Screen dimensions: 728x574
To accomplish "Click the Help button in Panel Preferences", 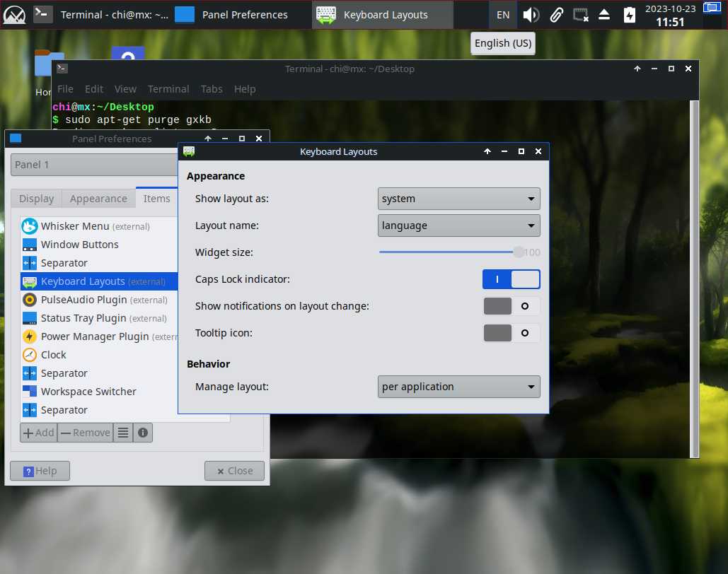I will tap(40, 471).
